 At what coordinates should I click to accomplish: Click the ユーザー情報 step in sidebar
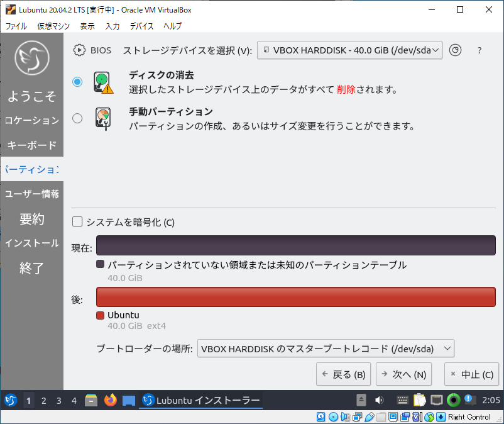pyautogui.click(x=32, y=194)
